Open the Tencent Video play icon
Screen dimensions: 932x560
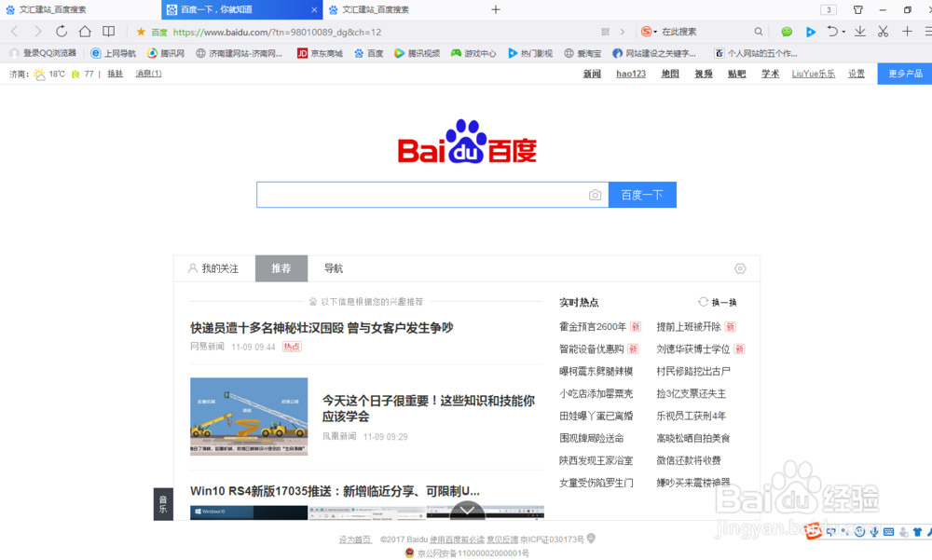click(810, 32)
